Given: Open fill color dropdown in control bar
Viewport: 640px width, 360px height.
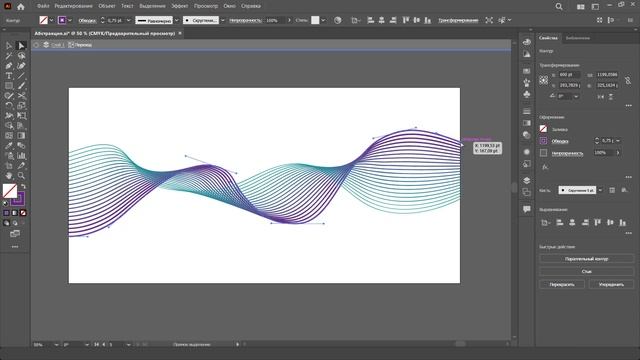Looking at the screenshot, I should (51, 20).
